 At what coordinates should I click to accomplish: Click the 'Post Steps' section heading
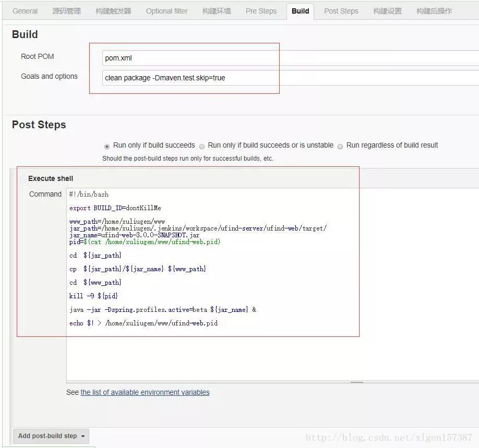[39, 125]
